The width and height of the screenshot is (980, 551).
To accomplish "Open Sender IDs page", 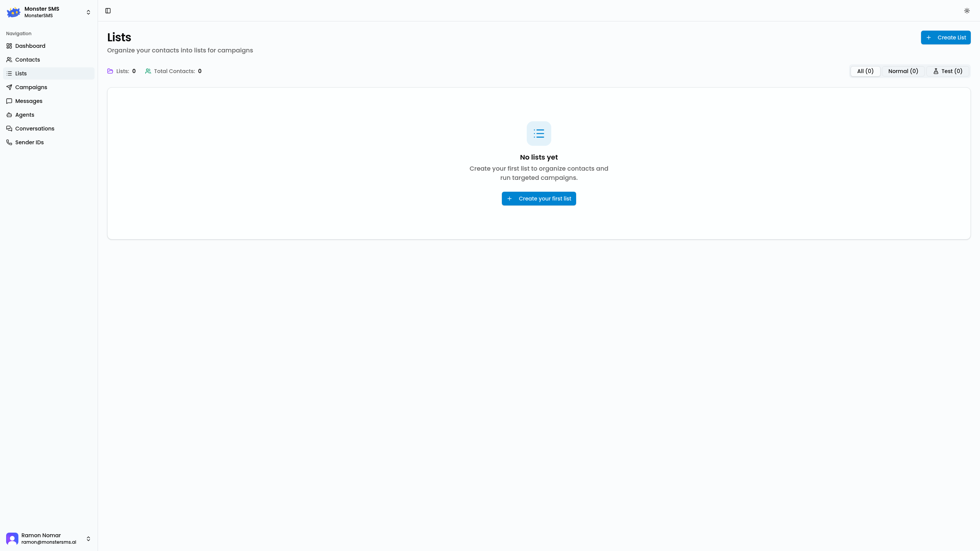I will click(49, 142).
